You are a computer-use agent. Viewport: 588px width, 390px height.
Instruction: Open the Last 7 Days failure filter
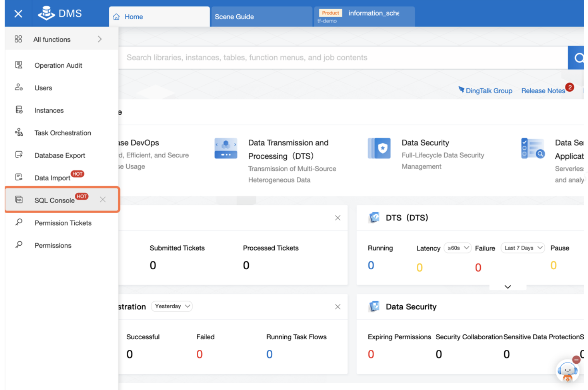click(523, 248)
